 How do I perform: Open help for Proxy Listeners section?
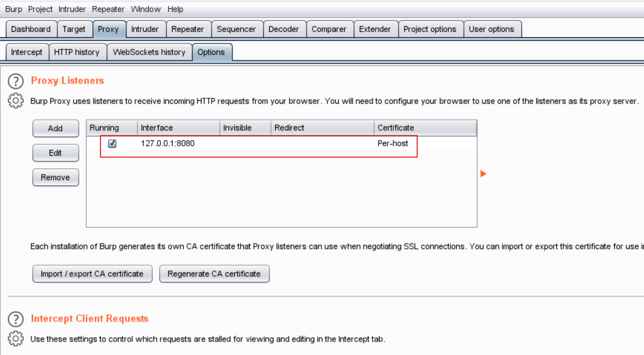16,81
